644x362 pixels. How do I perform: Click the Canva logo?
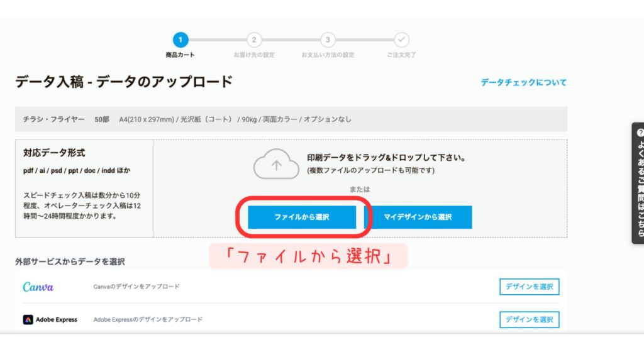coord(40,287)
